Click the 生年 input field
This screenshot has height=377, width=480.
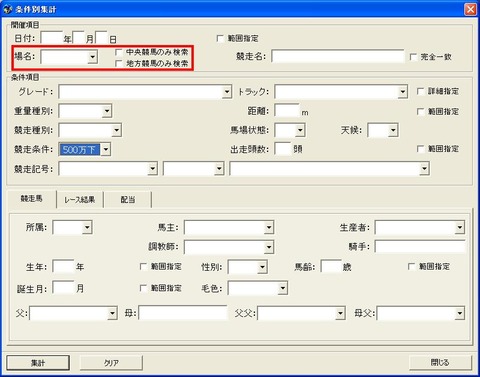coord(63,267)
